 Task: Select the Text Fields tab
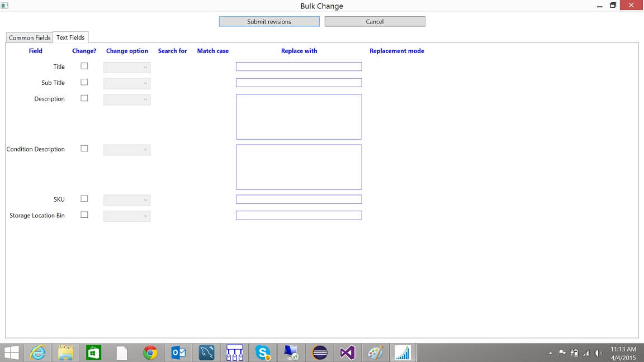tap(70, 37)
